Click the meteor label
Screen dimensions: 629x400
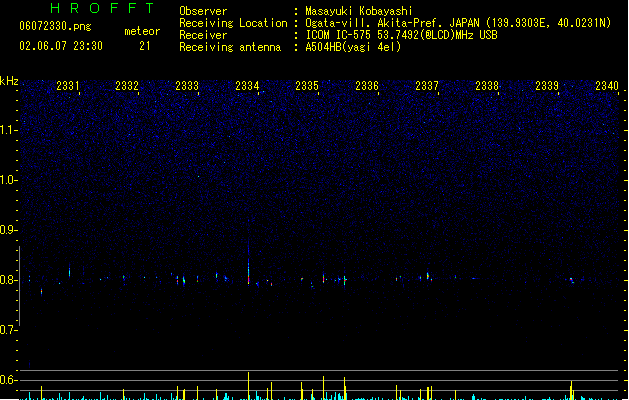(142, 31)
